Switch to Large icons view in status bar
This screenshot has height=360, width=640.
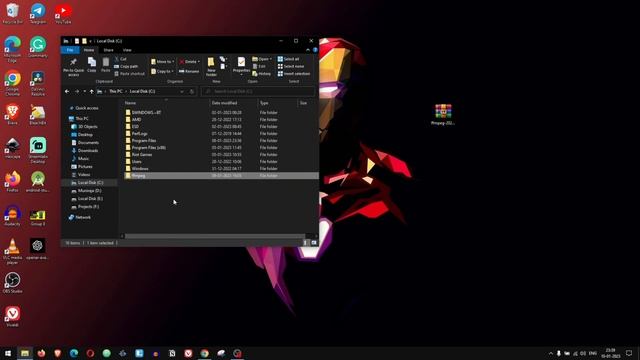[314, 242]
